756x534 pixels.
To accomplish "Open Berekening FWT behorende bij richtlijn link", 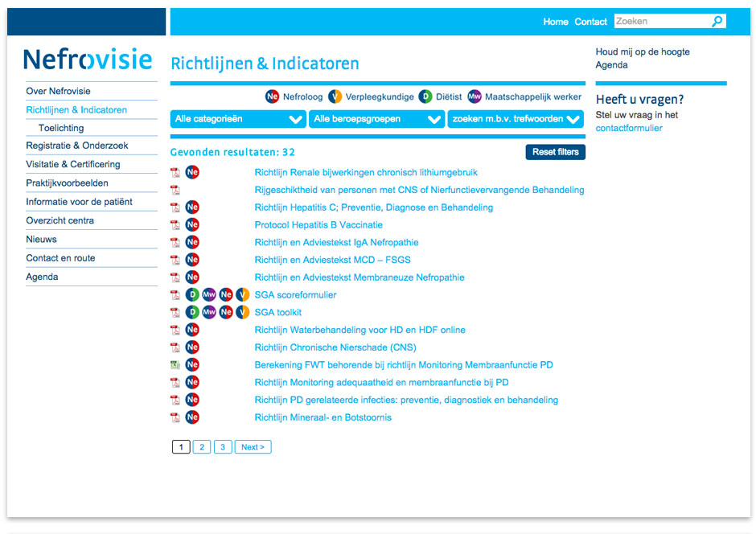I will (x=404, y=365).
